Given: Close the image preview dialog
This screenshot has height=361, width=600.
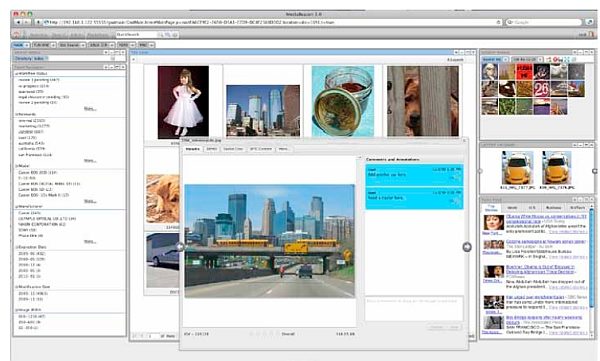Looking at the screenshot, I should point(465,140).
